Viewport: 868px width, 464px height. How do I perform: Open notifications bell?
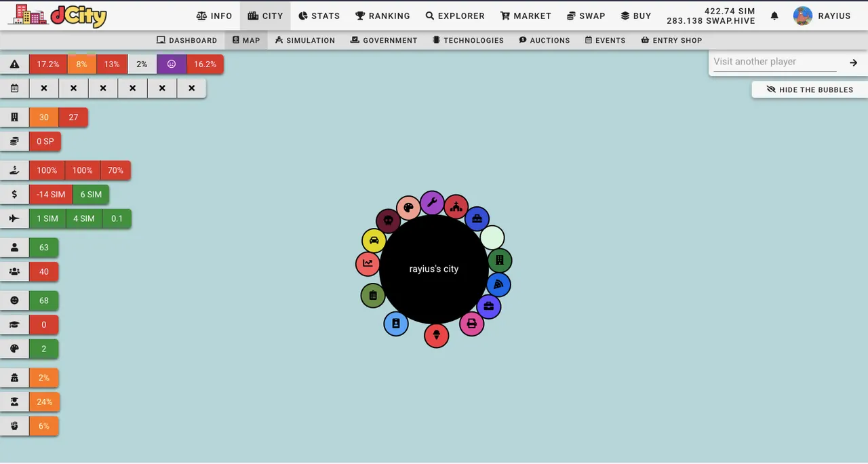tap(774, 16)
